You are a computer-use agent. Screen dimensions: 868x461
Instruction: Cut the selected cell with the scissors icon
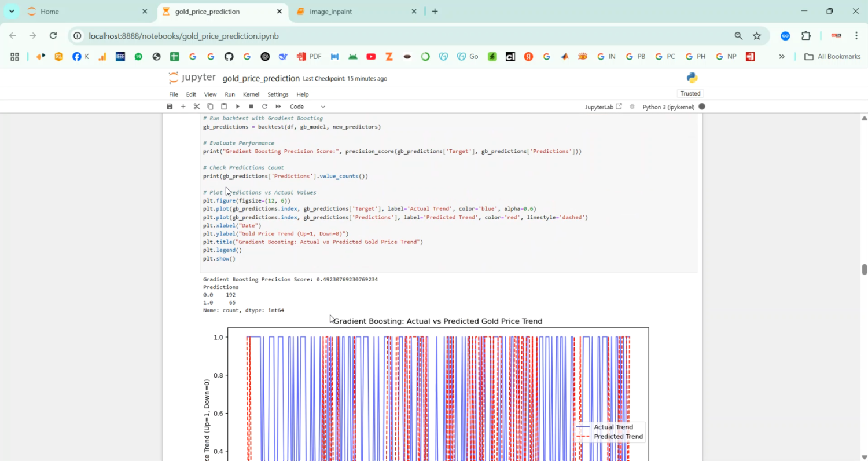click(x=196, y=107)
